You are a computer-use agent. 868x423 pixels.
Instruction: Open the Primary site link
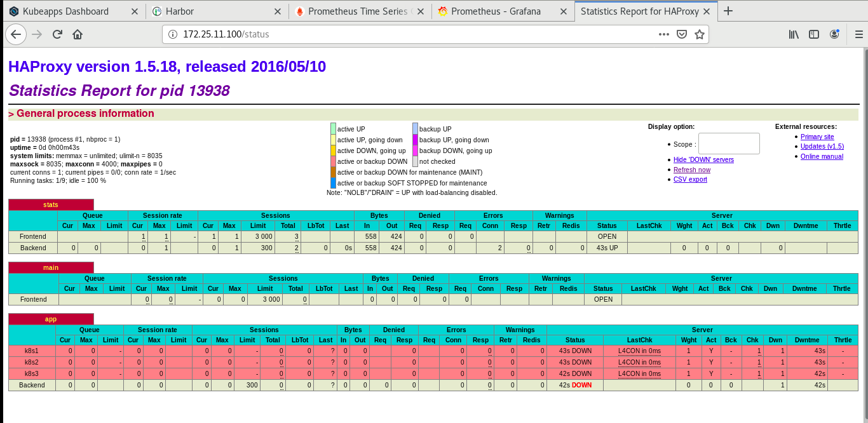click(x=817, y=137)
